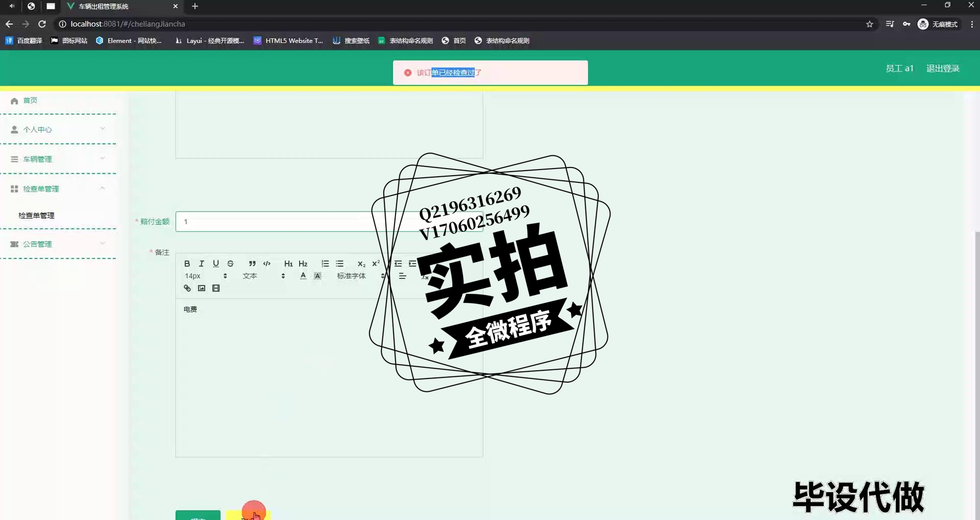Insert a hyperlink in the editor
The width and height of the screenshot is (980, 520).
point(187,288)
